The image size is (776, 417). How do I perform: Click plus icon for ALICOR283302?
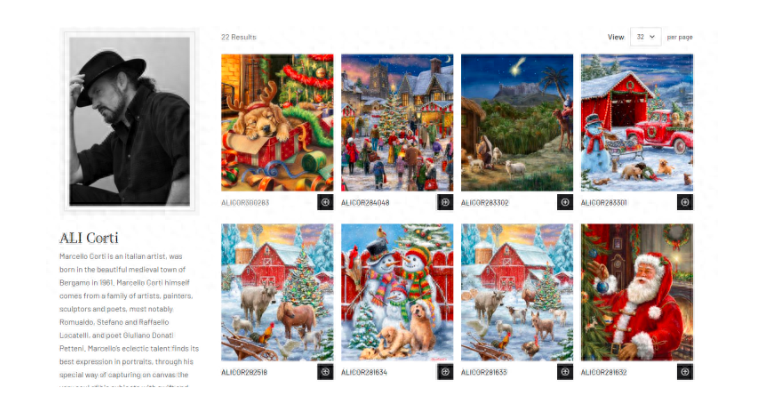(x=565, y=202)
